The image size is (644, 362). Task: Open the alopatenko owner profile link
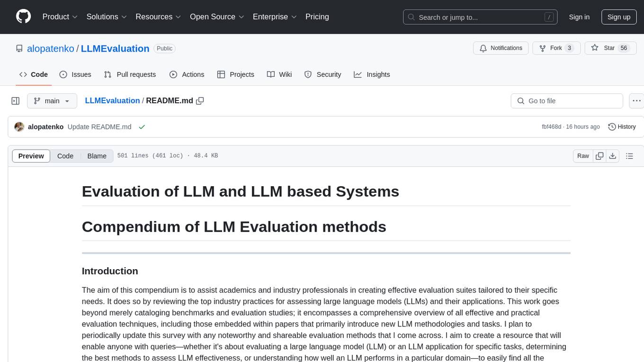51,48
